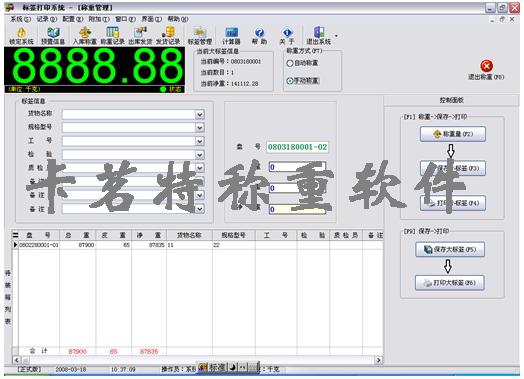Click the 盘号 column header
Screen dimensions: 524x379
pos(39,235)
